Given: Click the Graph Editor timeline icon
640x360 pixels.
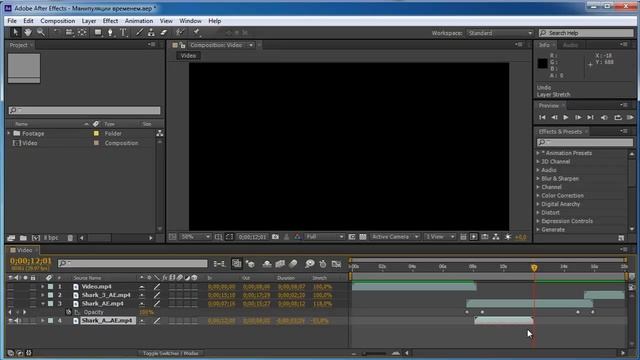Looking at the screenshot, I should 336,264.
